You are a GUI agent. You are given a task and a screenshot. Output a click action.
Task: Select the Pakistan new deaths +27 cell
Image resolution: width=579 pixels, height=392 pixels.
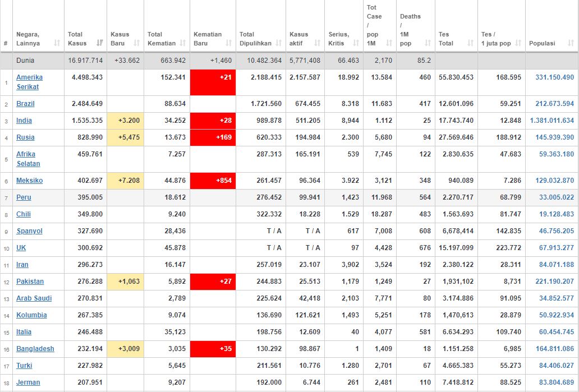(x=213, y=282)
